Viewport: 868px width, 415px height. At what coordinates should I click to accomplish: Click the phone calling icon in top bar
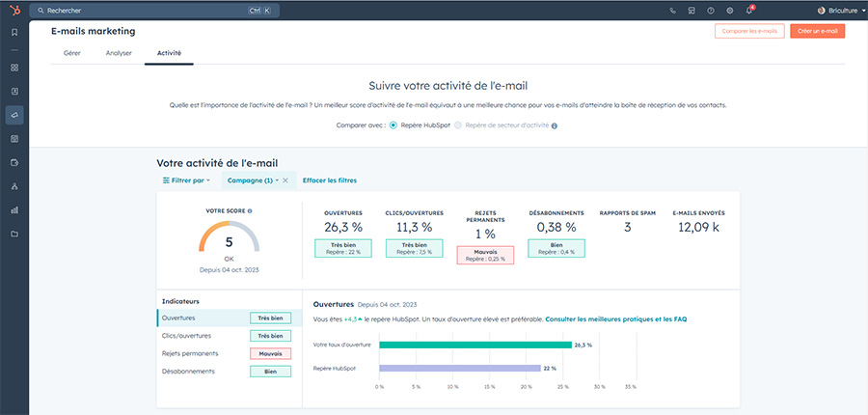672,11
